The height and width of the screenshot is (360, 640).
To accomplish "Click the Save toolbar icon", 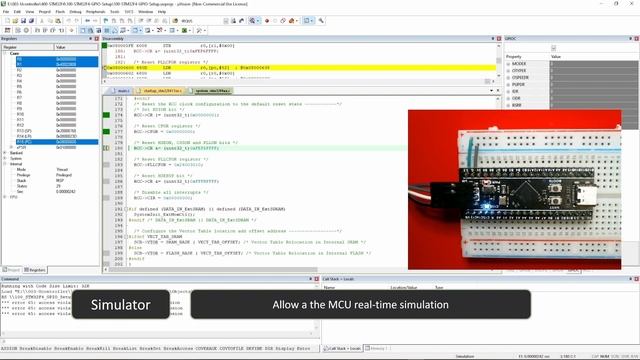I will [23, 20].
